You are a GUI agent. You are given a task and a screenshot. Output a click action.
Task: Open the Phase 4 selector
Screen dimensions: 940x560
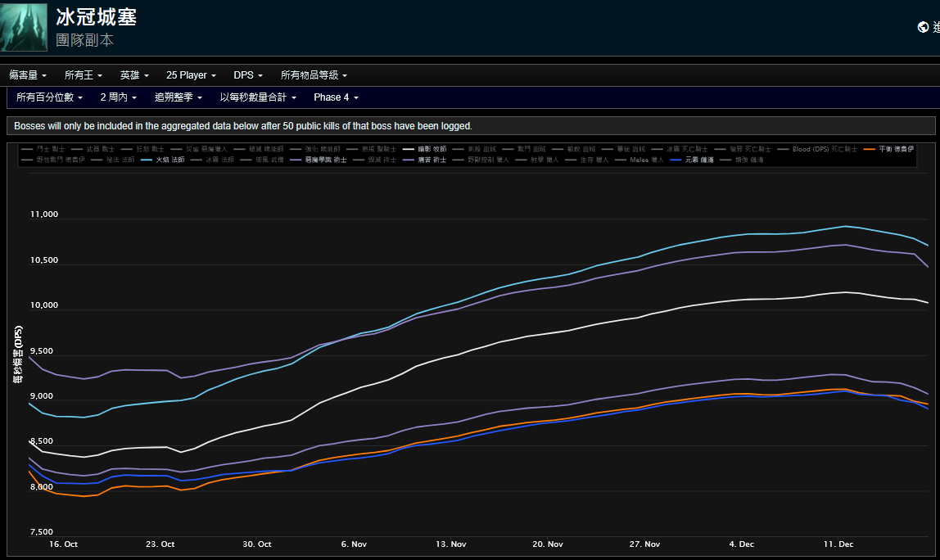[x=336, y=97]
